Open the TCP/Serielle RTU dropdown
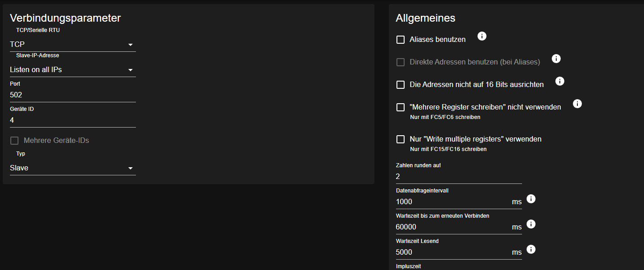644x270 pixels. pos(72,45)
